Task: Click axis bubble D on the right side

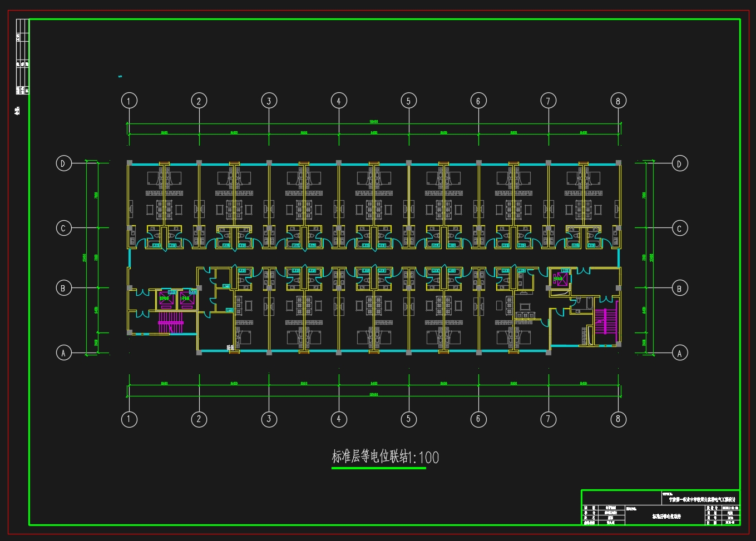Action: [680, 163]
